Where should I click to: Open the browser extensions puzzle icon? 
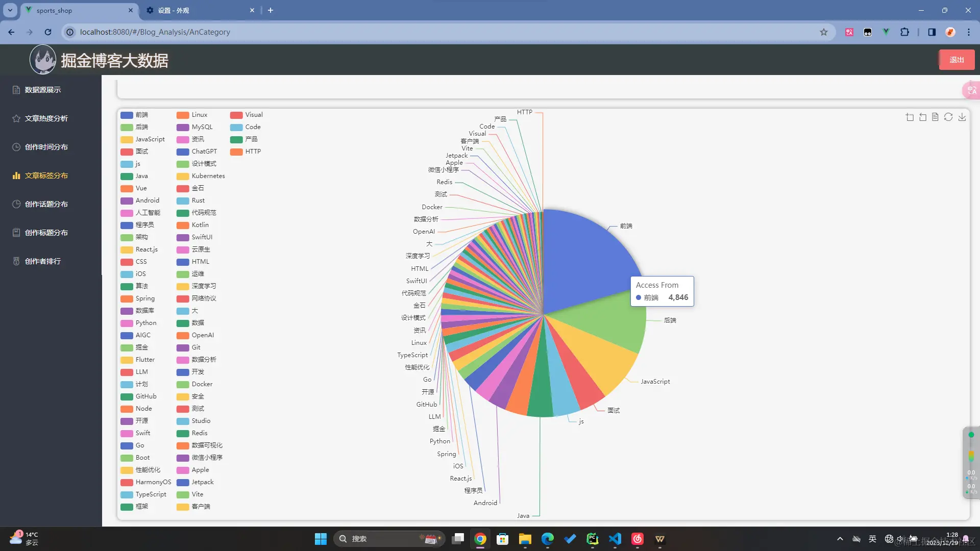pos(904,32)
